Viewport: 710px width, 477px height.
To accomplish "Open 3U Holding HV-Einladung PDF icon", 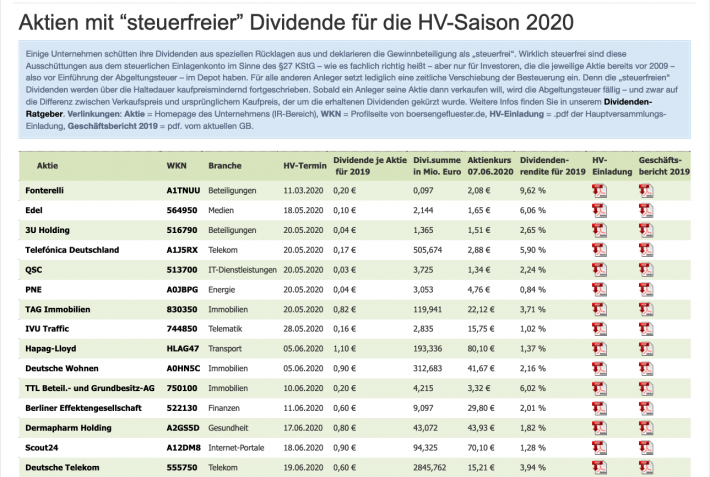I will point(599,230).
